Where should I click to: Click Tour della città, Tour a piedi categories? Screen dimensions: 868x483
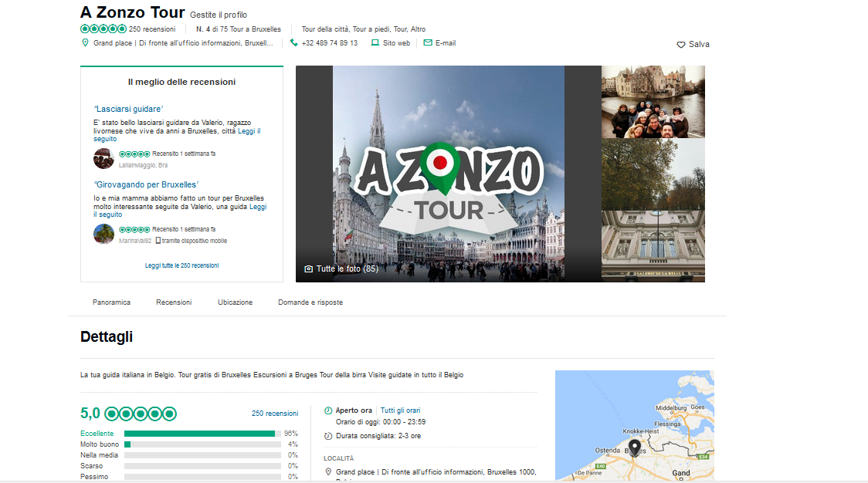363,29
